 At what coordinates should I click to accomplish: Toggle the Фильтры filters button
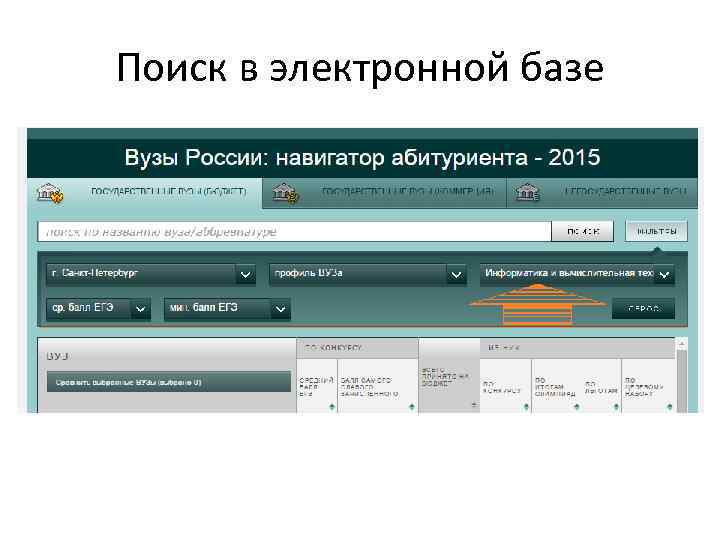656,231
